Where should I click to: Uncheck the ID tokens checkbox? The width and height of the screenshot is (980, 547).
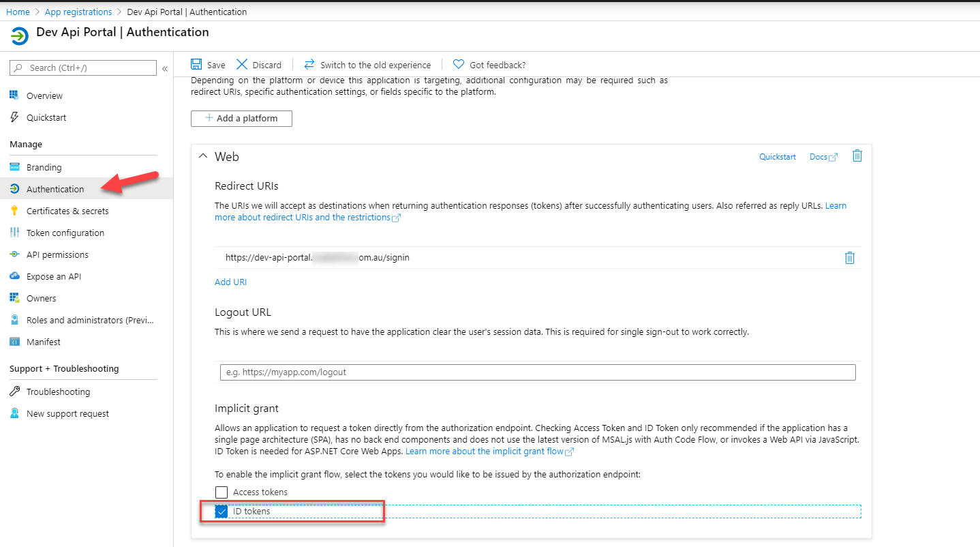tap(221, 512)
